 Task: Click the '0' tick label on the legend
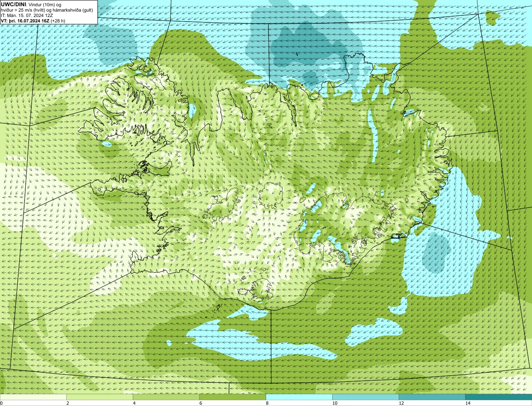[x=2, y=403]
